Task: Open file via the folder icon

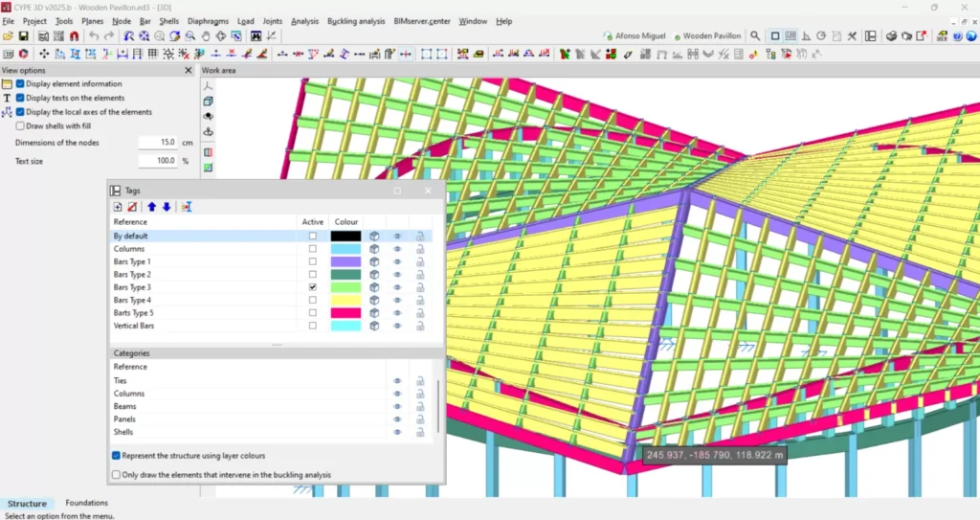Action: coord(8,36)
